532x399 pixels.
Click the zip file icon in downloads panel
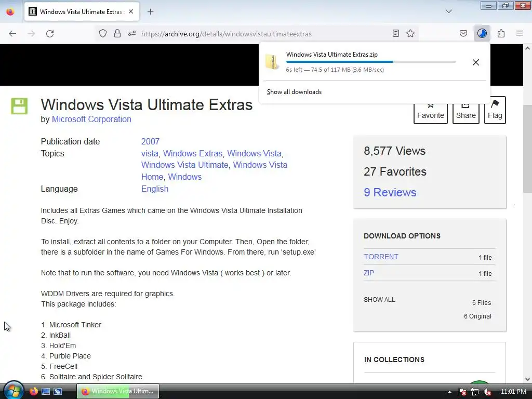point(272,62)
